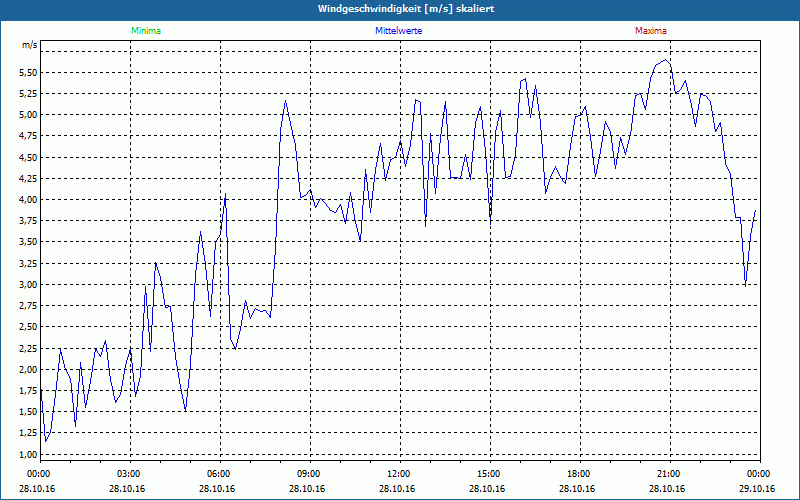
Task: Click the curve's highest peak near 21:00
Action: tap(665, 60)
